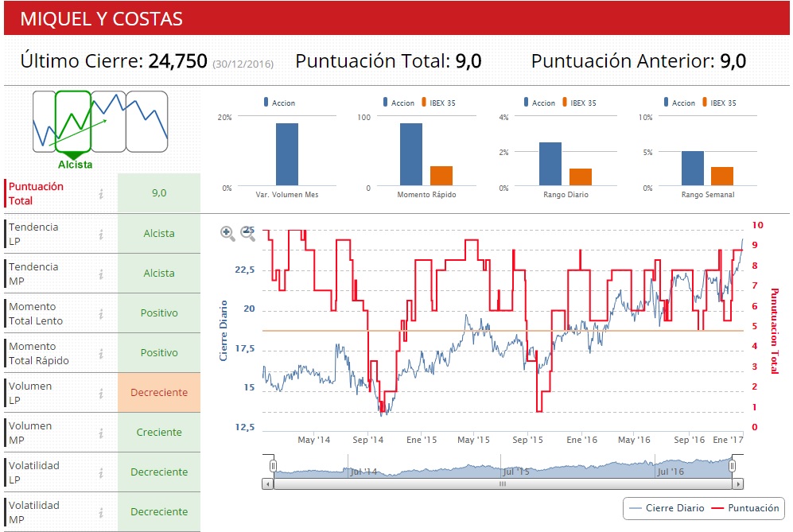Viewport: 793px width, 532px height.
Task: Click the Puntuación Anterior: 9,0 text
Action: pos(639,61)
